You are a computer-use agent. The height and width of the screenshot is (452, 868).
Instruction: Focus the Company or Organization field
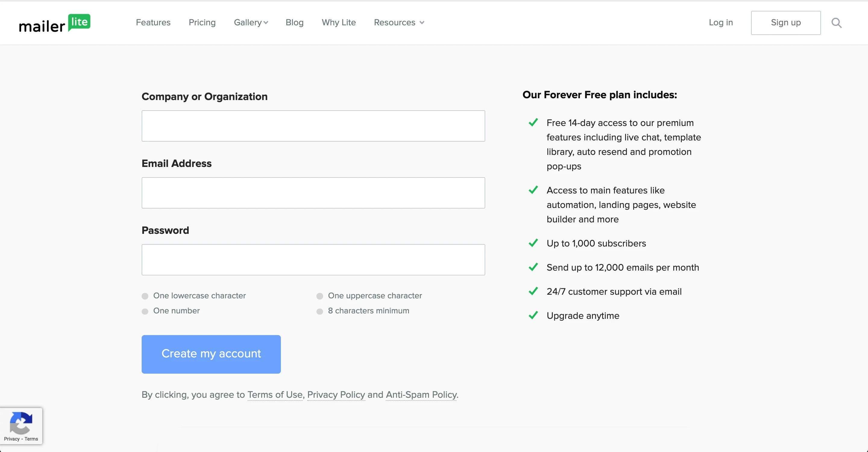(313, 126)
